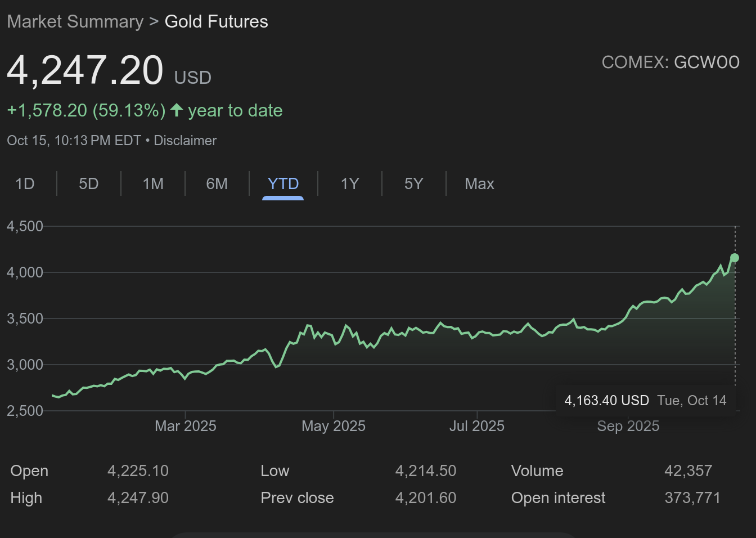Click the Gold Futures heading
The height and width of the screenshot is (538, 756).
pos(216,21)
